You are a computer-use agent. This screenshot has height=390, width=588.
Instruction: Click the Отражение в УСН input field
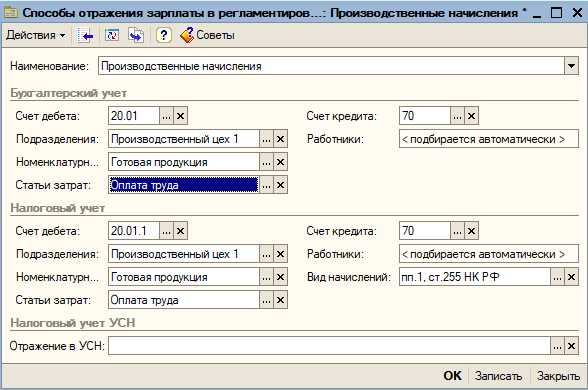(x=329, y=346)
